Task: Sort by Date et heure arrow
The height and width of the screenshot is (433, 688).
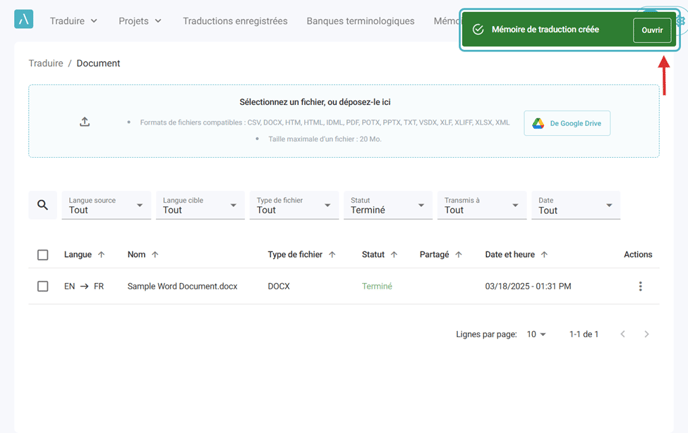Action: [544, 255]
